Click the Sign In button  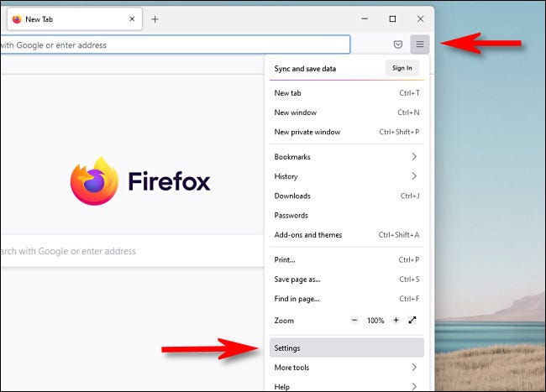pos(402,68)
